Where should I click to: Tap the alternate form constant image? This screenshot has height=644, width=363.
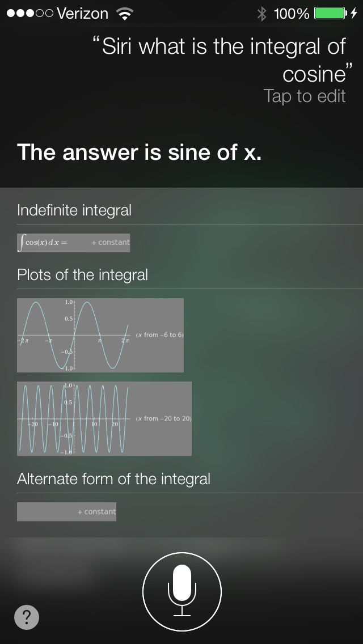pos(66,511)
